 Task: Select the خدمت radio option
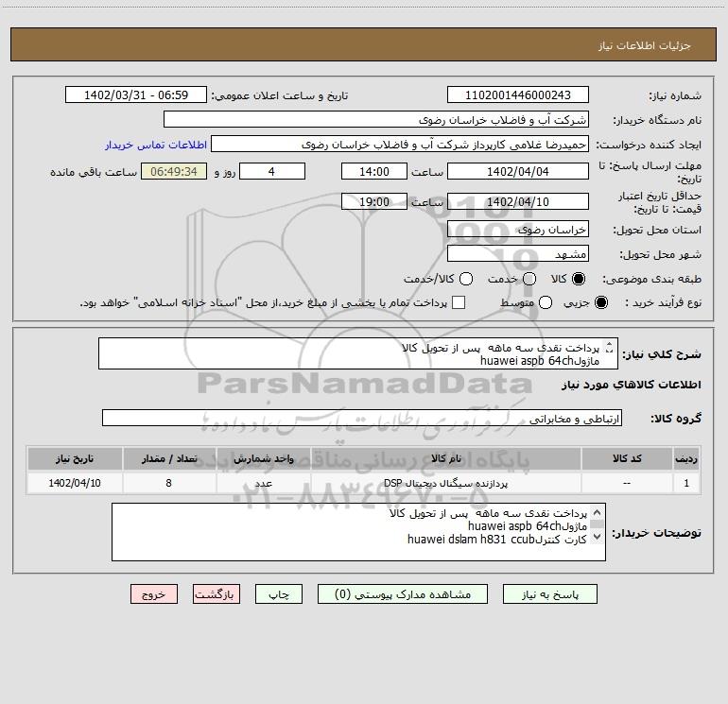coord(529,279)
